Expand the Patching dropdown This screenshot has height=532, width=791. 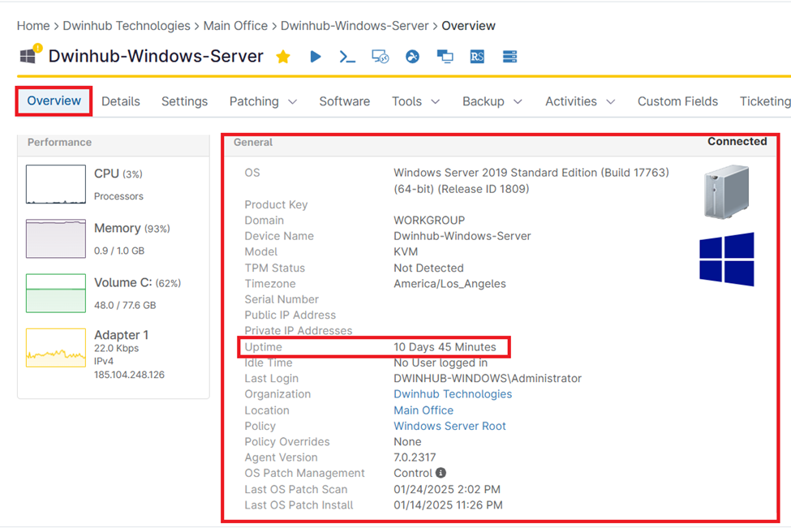[263, 101]
